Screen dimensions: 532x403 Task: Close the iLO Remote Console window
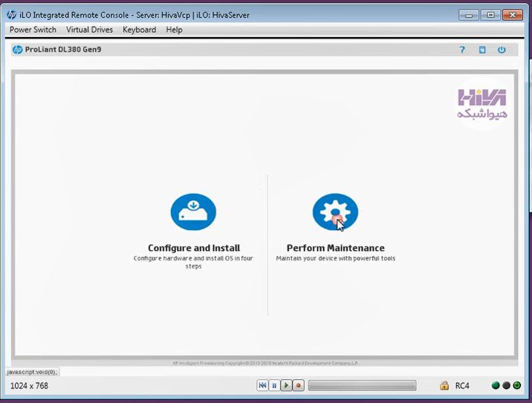click(513, 15)
